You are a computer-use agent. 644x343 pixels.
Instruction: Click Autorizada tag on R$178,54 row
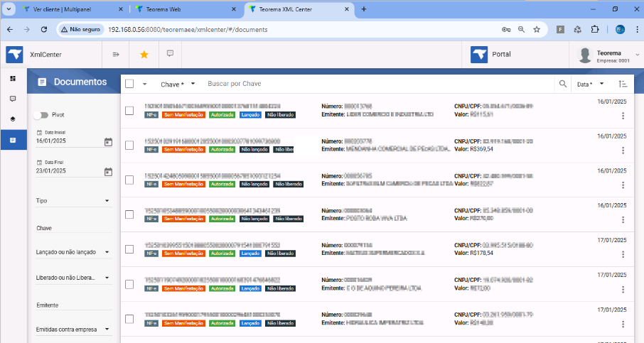tap(222, 254)
